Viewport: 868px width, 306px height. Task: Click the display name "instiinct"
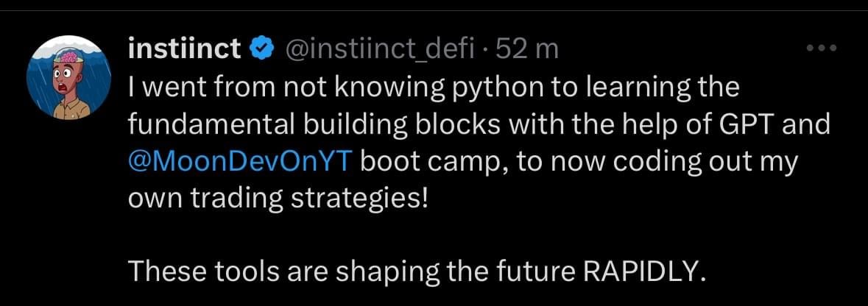pos(184,49)
